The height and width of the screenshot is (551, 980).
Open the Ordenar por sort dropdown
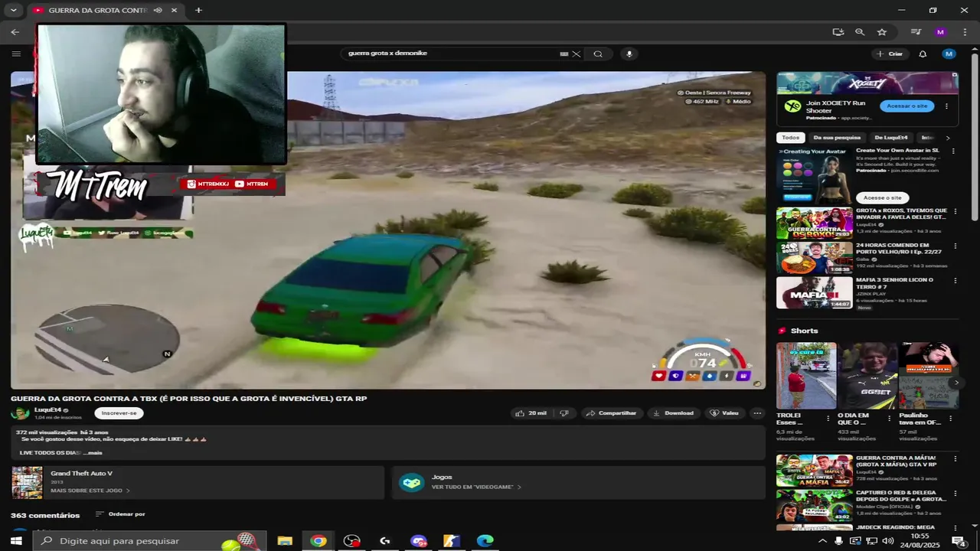(x=120, y=514)
